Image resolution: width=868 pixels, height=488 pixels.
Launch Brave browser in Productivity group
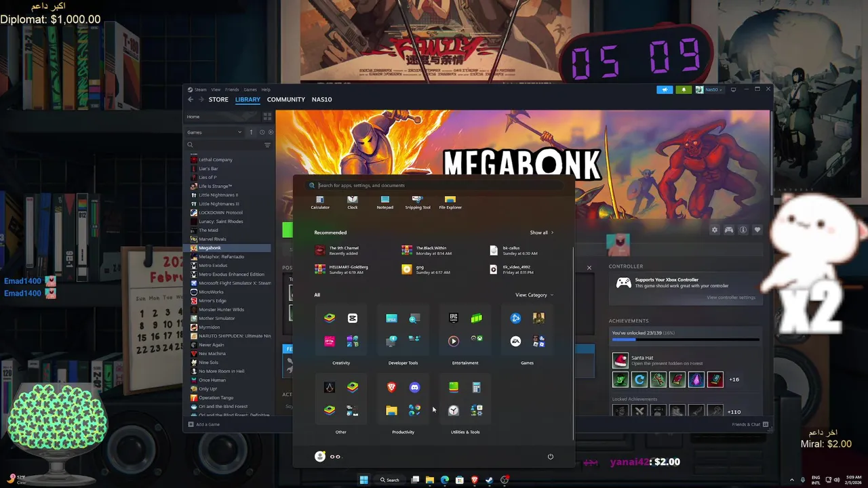coord(391,387)
